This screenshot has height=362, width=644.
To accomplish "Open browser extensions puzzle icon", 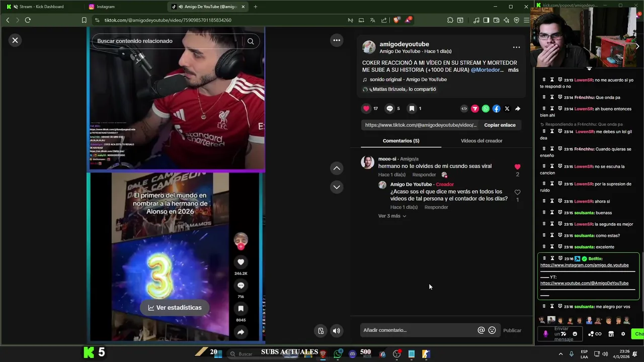I will click(x=450, y=20).
